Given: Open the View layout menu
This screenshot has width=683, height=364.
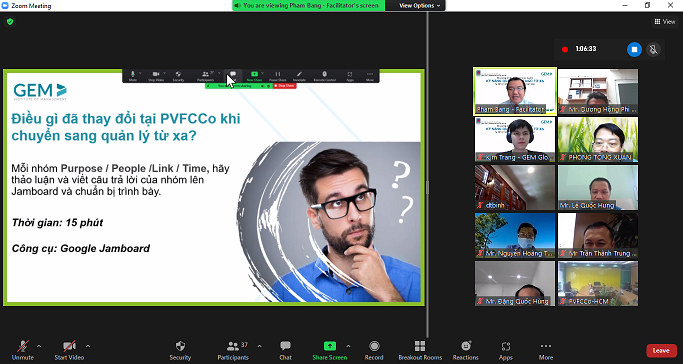Looking at the screenshot, I should click(665, 21).
